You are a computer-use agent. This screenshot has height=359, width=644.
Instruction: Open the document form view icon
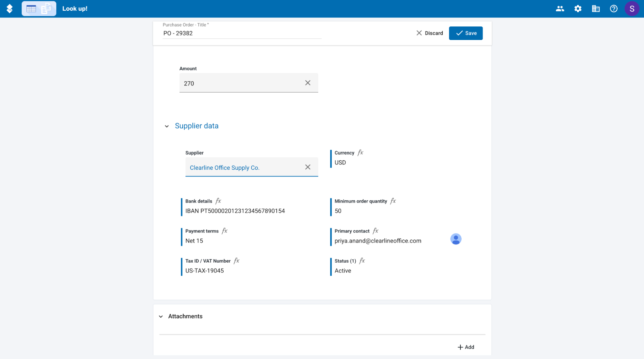point(46,9)
